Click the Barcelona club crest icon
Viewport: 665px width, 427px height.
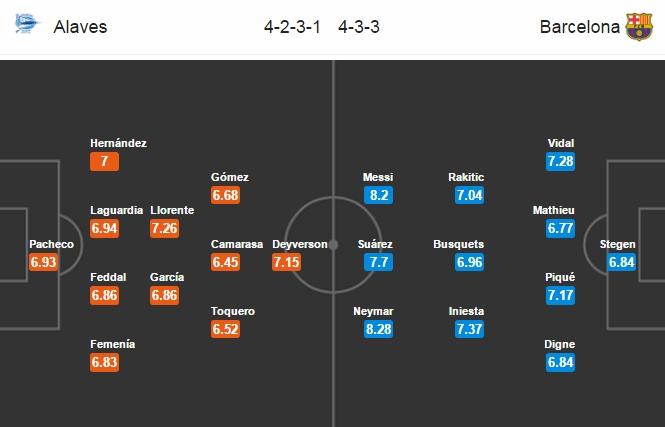[638, 27]
